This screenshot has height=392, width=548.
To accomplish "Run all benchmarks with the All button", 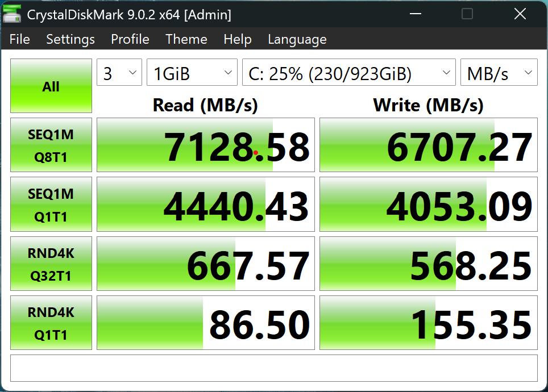I will coord(51,86).
